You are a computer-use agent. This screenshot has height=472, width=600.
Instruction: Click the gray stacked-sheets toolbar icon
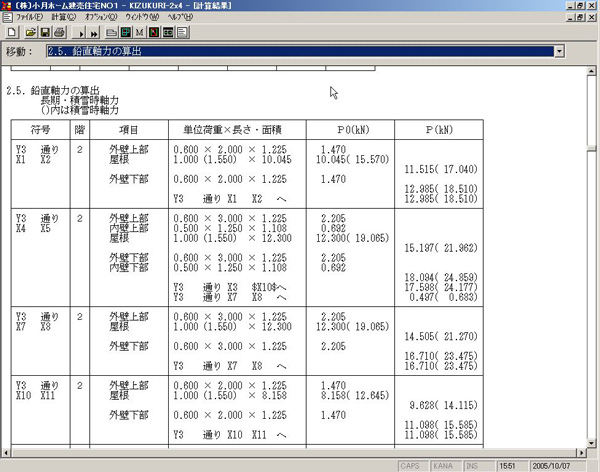112,33
